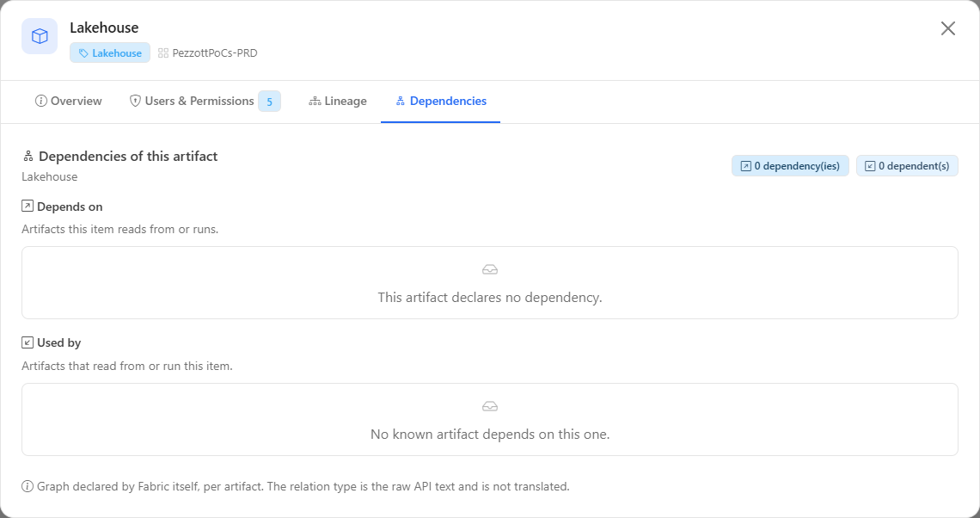The width and height of the screenshot is (980, 518).
Task: Click the workspace grid icon beside PezzottPoCs-PRD
Action: point(163,53)
